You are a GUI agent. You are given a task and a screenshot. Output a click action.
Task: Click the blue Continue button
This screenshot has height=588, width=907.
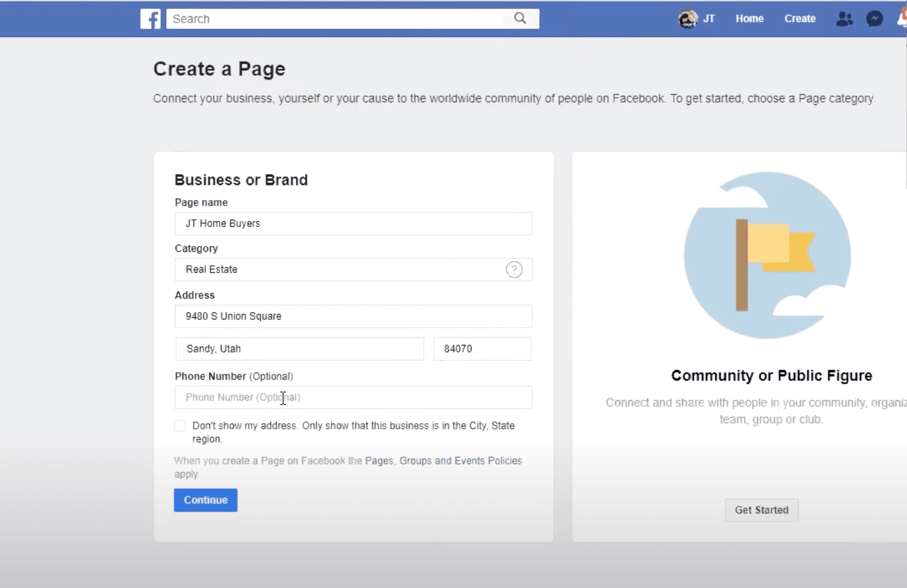click(206, 500)
